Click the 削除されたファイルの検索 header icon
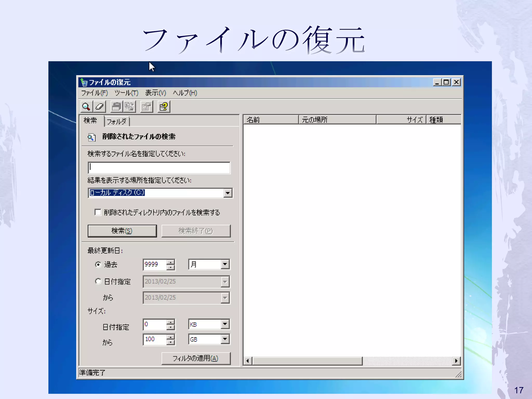 click(91, 137)
